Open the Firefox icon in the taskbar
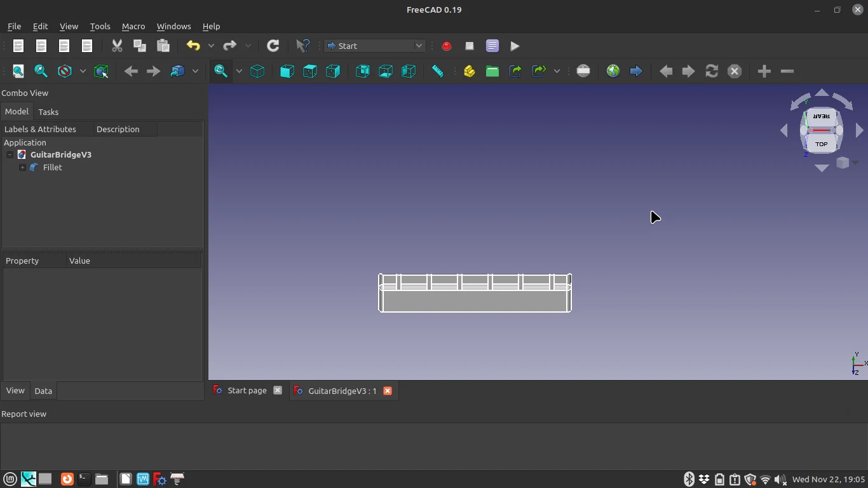The image size is (868, 488). point(67,479)
